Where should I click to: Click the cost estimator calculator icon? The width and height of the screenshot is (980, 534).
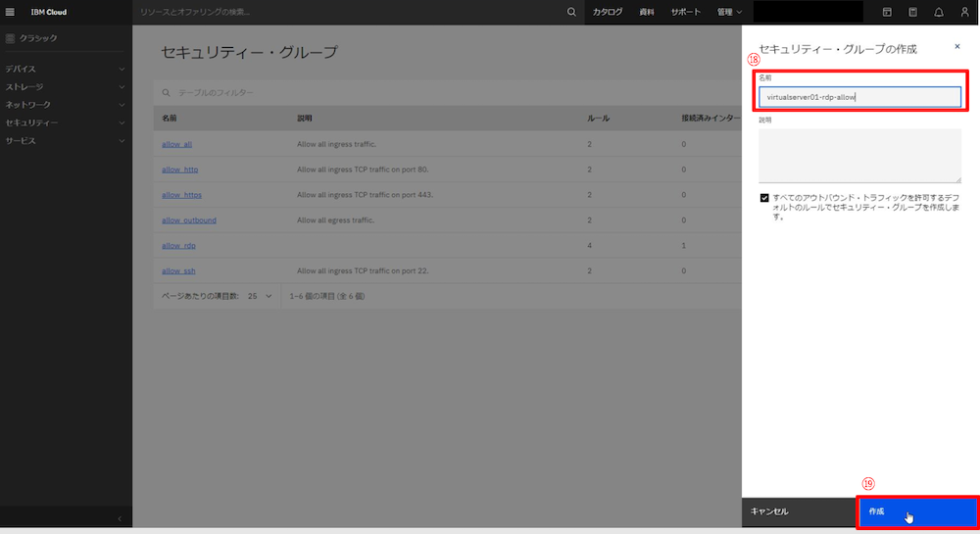pos(913,12)
